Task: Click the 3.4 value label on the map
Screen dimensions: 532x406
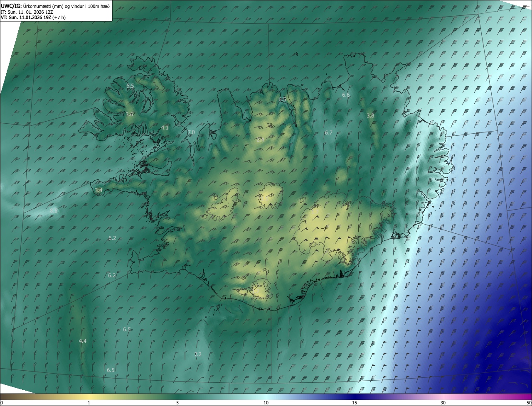Action: [99, 190]
